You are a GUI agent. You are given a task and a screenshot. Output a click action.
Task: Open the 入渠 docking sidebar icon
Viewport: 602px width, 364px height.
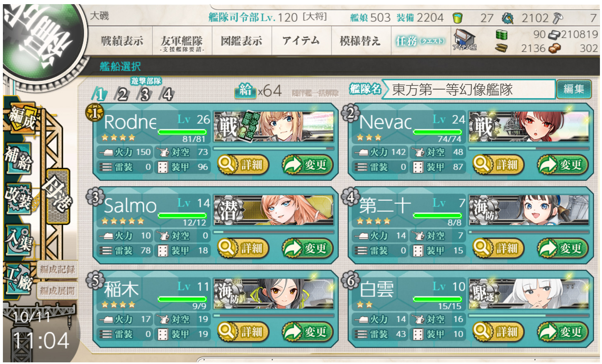pyautogui.click(x=19, y=240)
